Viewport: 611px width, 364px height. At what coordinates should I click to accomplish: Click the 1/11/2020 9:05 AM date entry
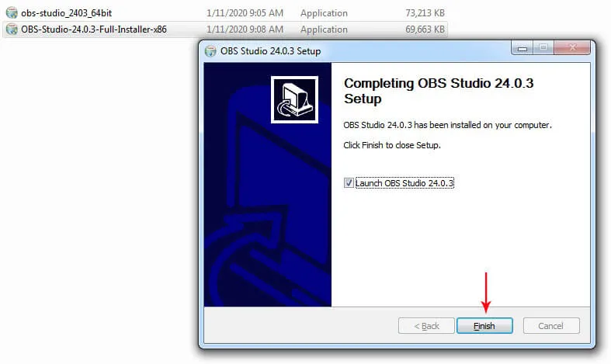click(245, 13)
